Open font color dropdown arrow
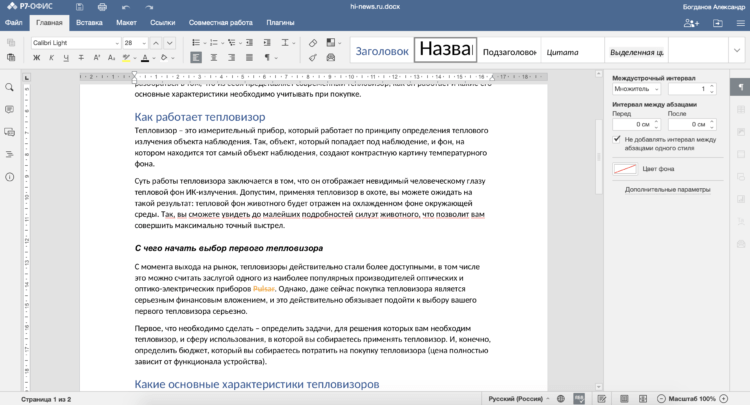 (154, 58)
